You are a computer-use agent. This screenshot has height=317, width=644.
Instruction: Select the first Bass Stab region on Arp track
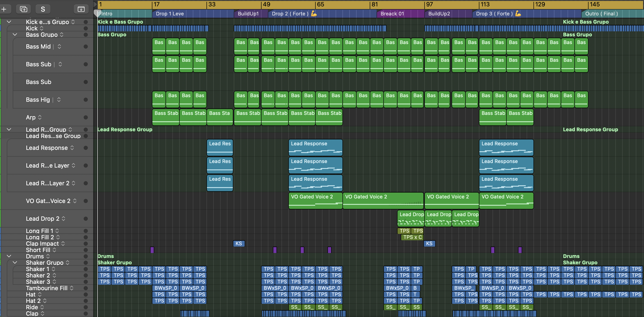pyautogui.click(x=166, y=117)
